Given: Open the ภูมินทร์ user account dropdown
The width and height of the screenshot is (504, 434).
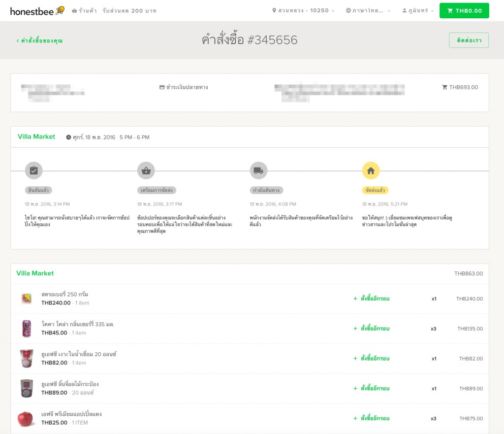Looking at the screenshot, I should (417, 10).
